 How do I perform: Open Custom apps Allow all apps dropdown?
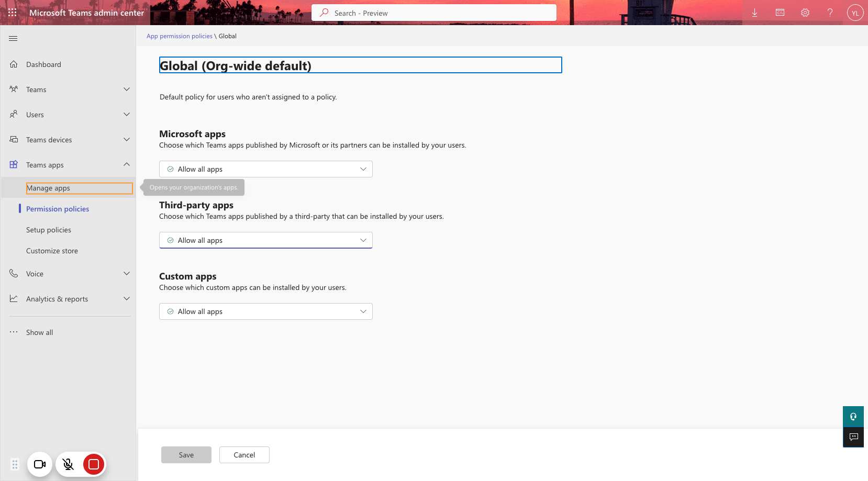click(266, 311)
